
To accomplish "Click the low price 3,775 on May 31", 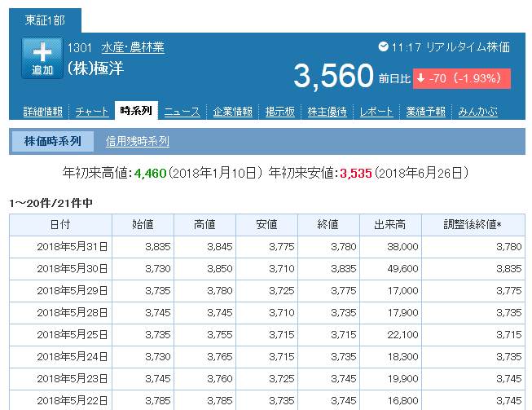I will point(282,247).
